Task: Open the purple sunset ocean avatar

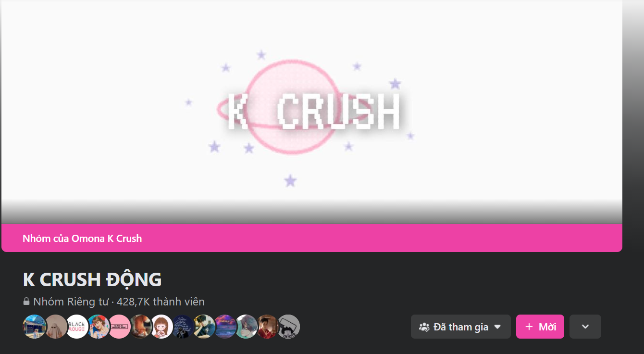Action: [225, 327]
